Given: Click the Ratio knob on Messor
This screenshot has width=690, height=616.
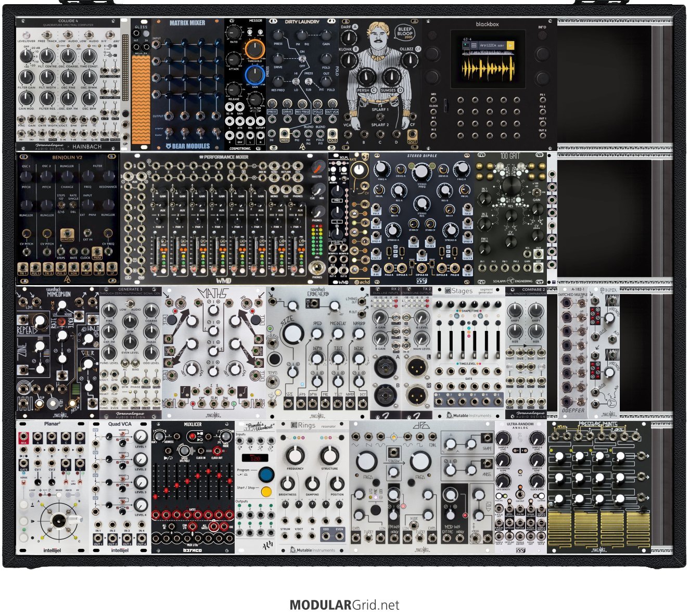Looking at the screenshot, I should [233, 33].
